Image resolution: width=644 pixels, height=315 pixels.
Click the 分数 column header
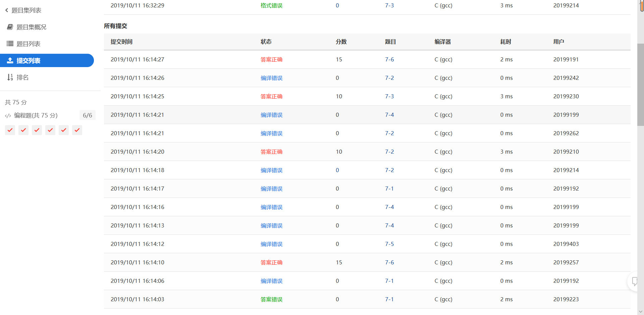pyautogui.click(x=341, y=42)
